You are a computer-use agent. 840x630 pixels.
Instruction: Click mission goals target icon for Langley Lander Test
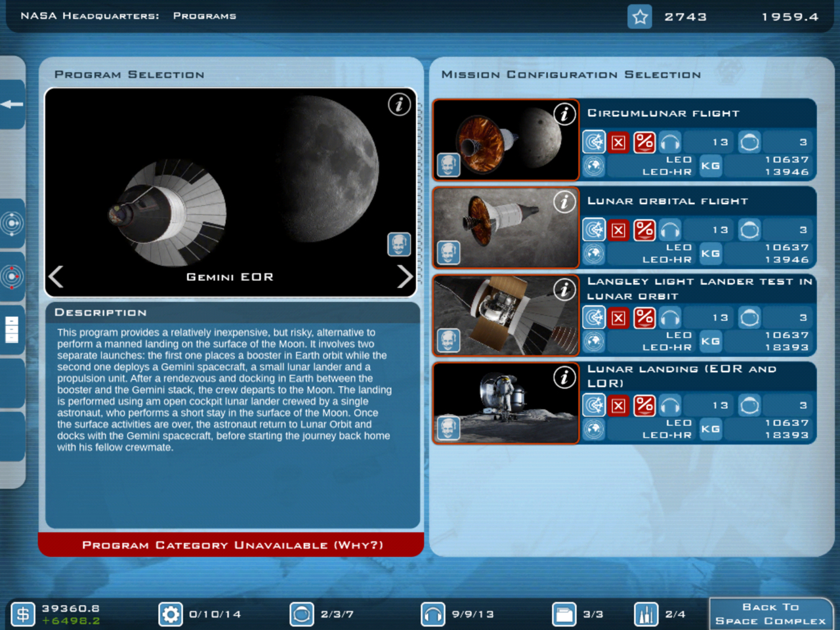(x=594, y=318)
